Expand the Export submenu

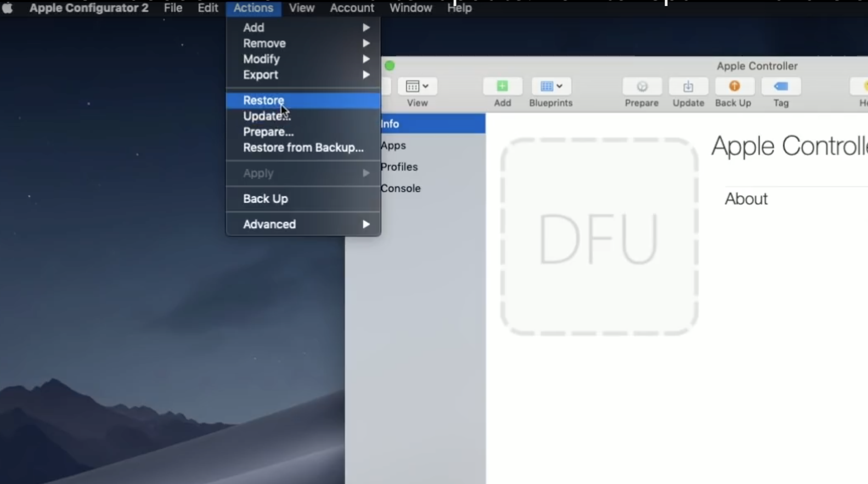coord(303,75)
